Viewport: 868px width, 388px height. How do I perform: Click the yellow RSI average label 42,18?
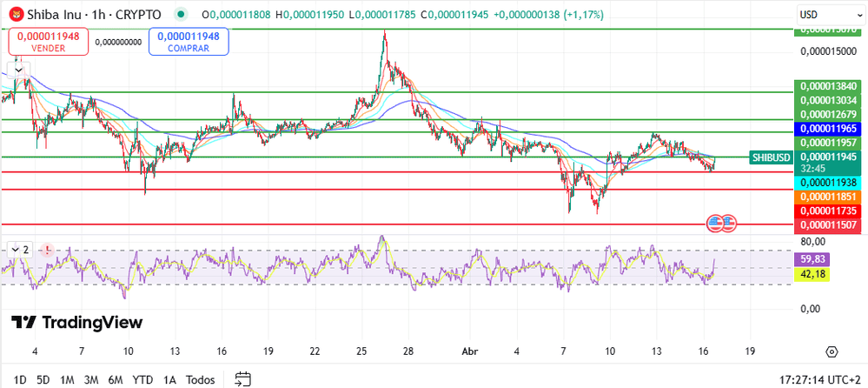click(812, 274)
